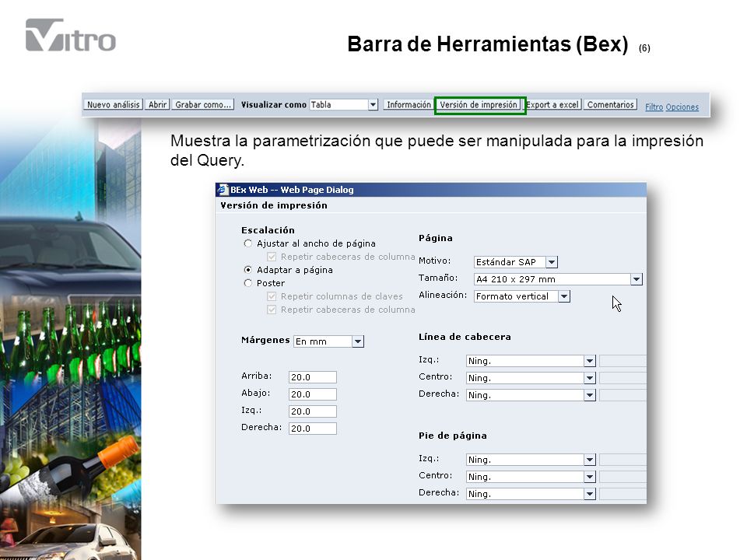Click Grabar como... button
Screen dimensions: 747x560
pyautogui.click(x=203, y=105)
